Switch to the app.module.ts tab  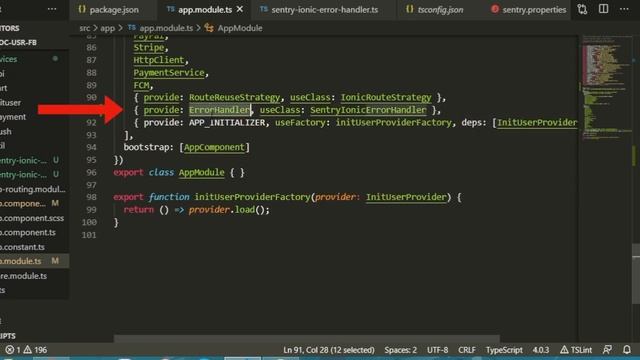200,9
